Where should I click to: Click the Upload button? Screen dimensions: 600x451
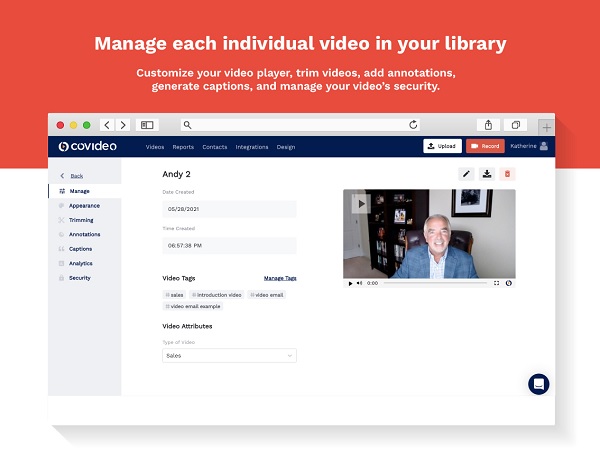(x=441, y=146)
